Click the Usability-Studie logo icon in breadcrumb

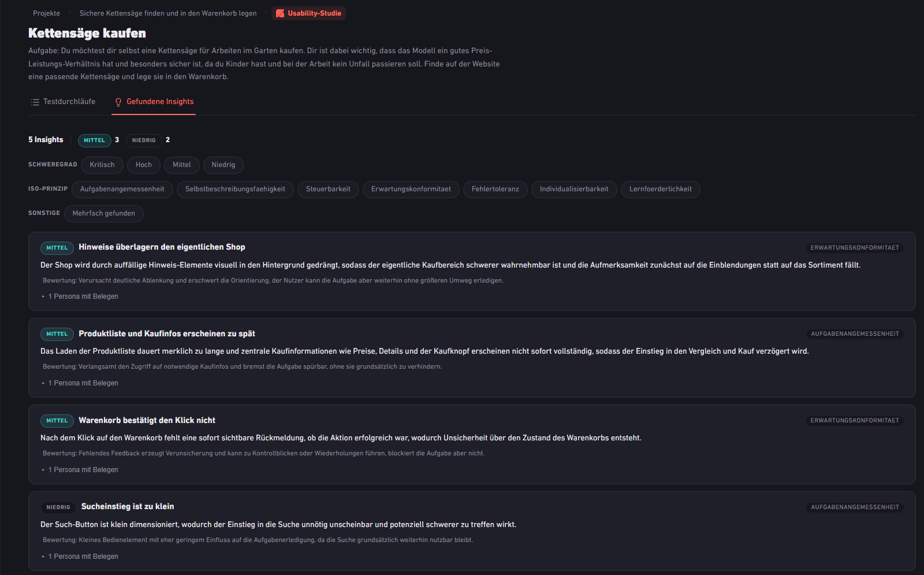280,13
